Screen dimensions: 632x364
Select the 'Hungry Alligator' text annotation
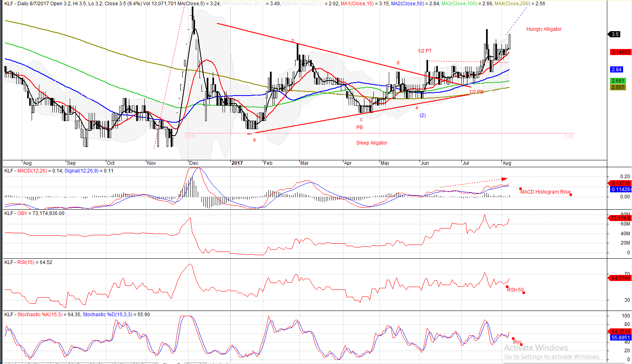click(x=544, y=29)
